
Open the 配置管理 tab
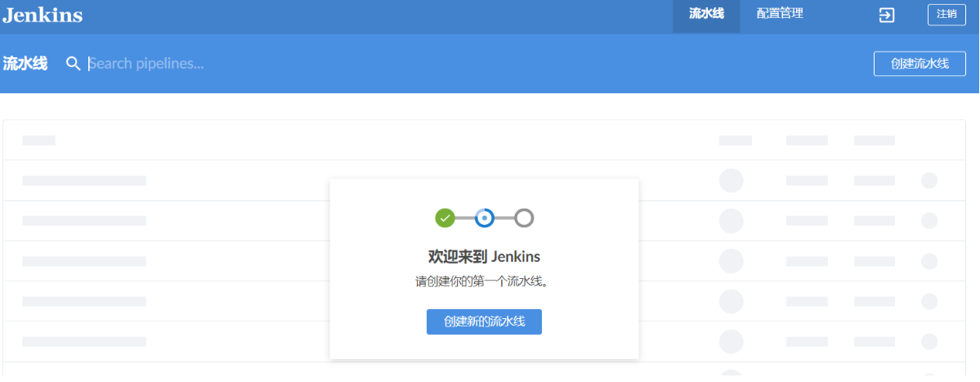click(780, 14)
